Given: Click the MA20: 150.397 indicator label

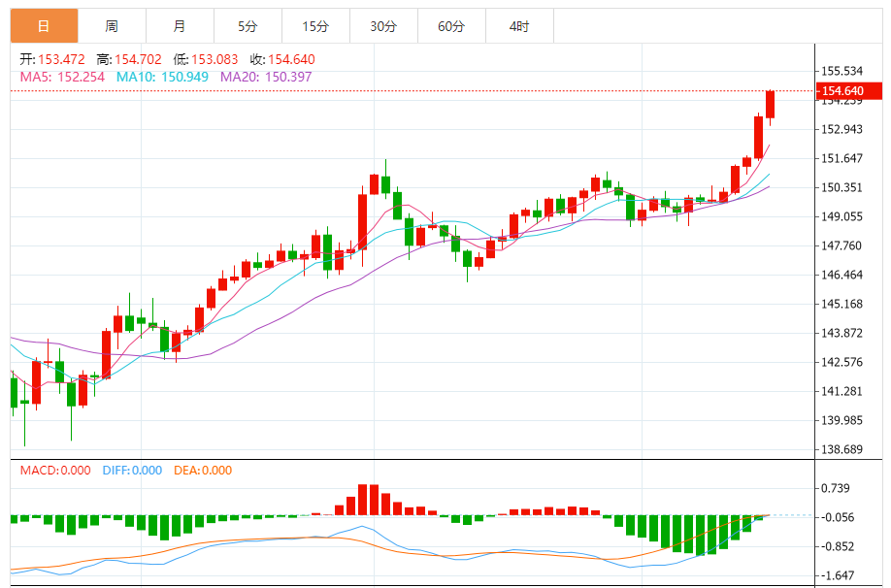Looking at the screenshot, I should coord(266,77).
